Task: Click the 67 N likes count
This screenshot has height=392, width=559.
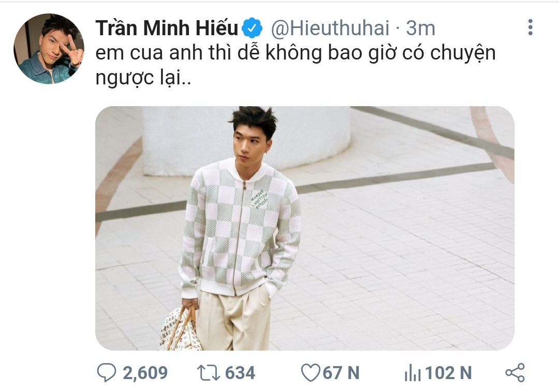Action: (x=341, y=373)
